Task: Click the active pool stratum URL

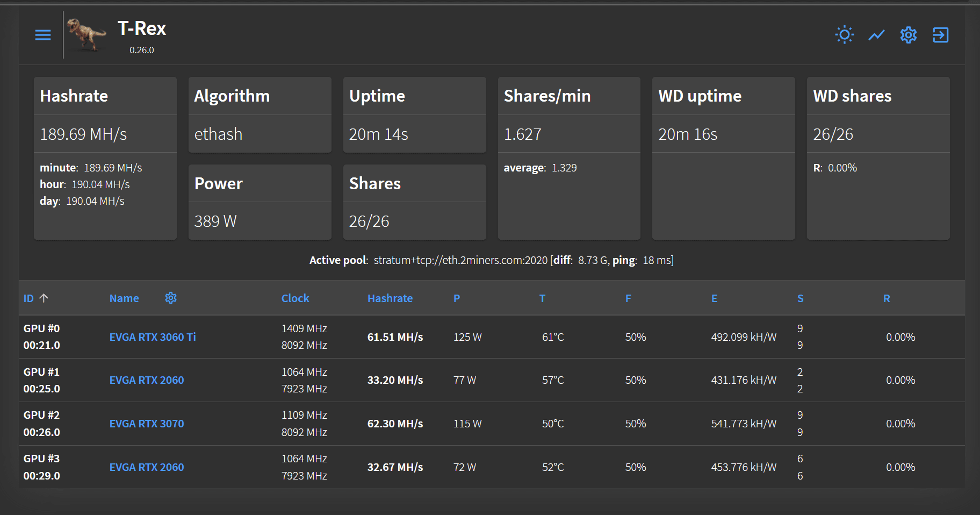Action: coord(460,260)
